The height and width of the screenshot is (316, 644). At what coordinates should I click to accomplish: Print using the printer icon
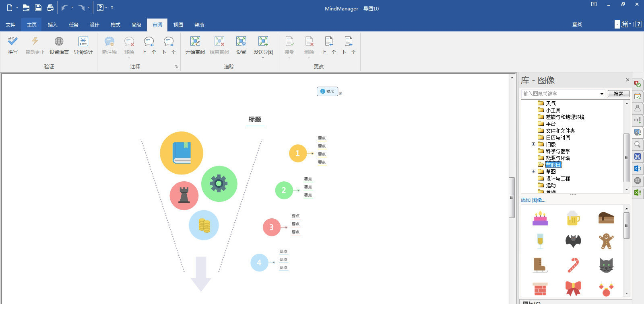(50, 8)
